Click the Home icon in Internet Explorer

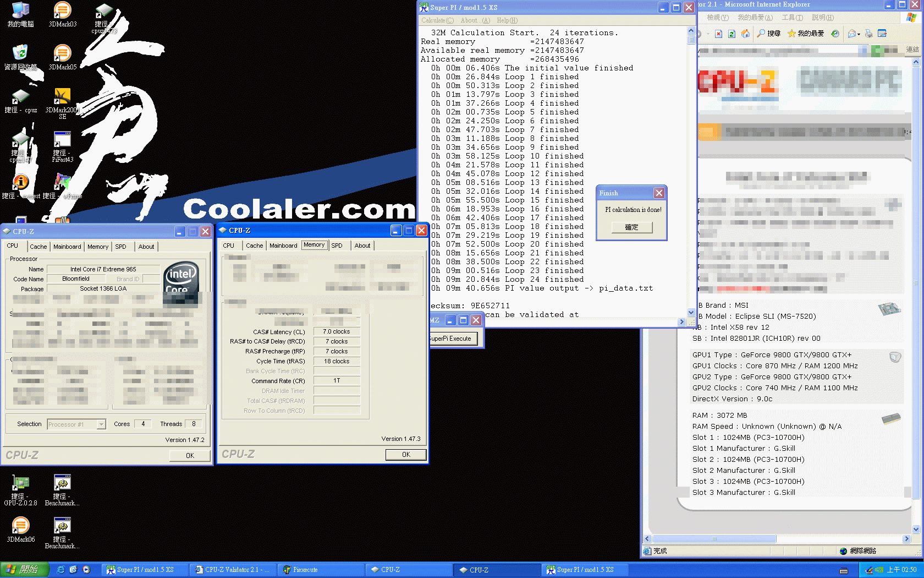745,34
